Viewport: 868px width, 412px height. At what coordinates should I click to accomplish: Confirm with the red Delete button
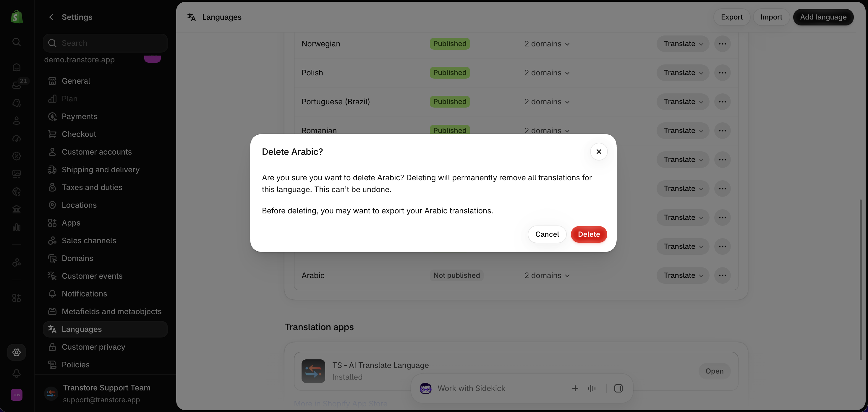click(589, 234)
